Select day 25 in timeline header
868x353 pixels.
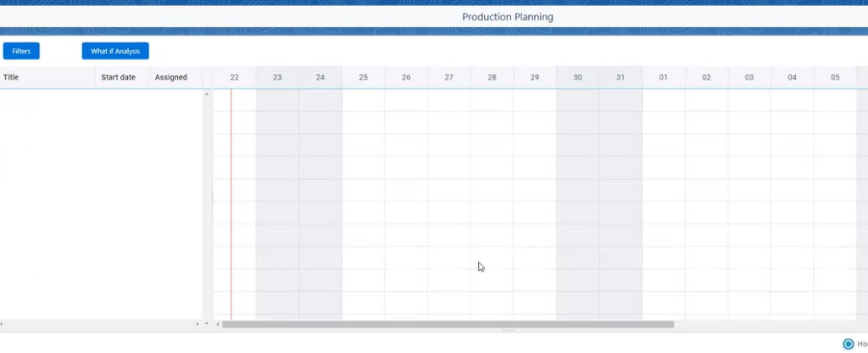coord(363,77)
